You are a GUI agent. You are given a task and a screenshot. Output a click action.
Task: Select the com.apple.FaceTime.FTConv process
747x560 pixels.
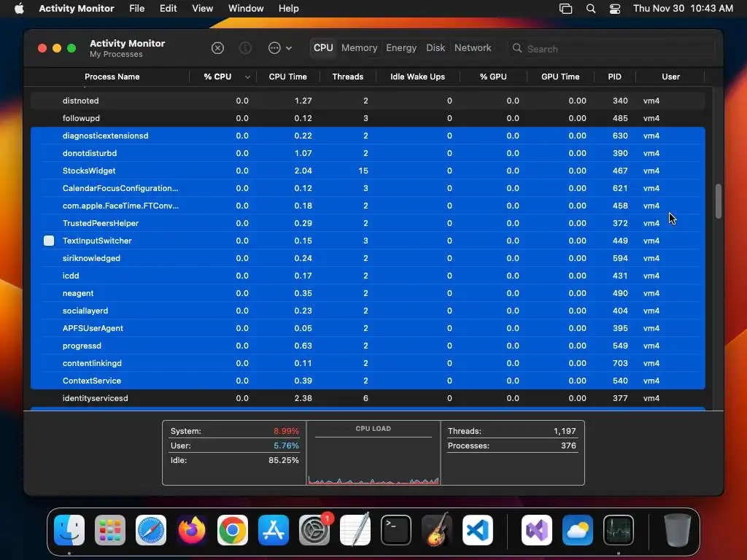coord(368,206)
